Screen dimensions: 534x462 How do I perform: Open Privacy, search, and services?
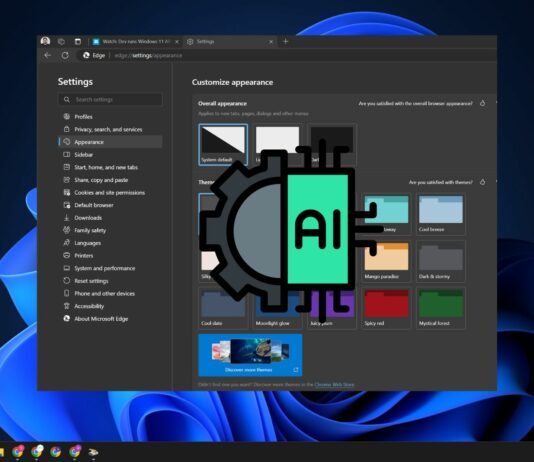pyautogui.click(x=110, y=129)
